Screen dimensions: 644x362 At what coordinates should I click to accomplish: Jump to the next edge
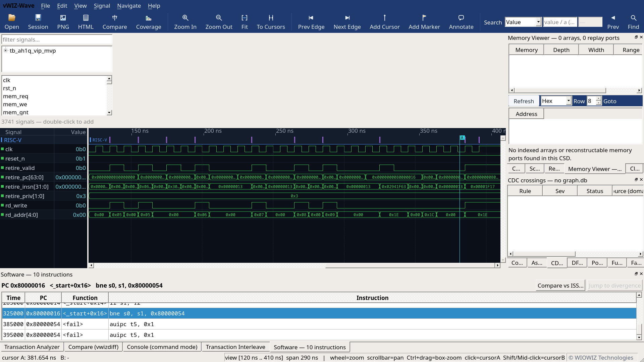pyautogui.click(x=347, y=22)
